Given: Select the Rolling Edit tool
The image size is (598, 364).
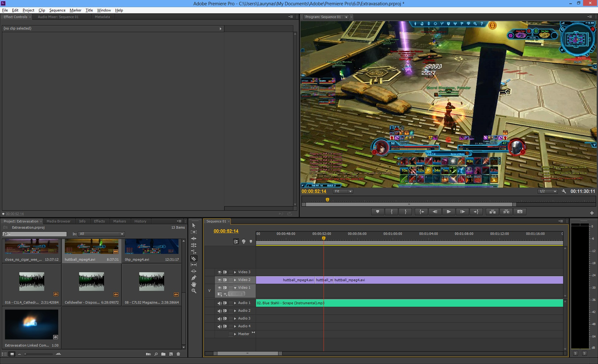Looking at the screenshot, I should (194, 245).
